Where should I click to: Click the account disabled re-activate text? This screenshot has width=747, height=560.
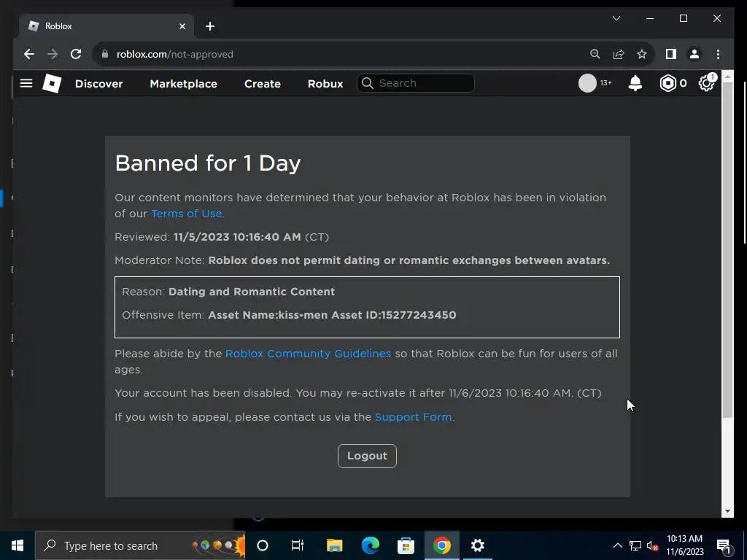[357, 393]
